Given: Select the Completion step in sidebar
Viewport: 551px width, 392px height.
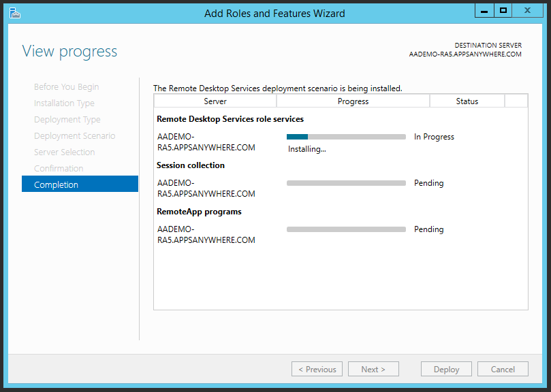Looking at the screenshot, I should coord(80,184).
